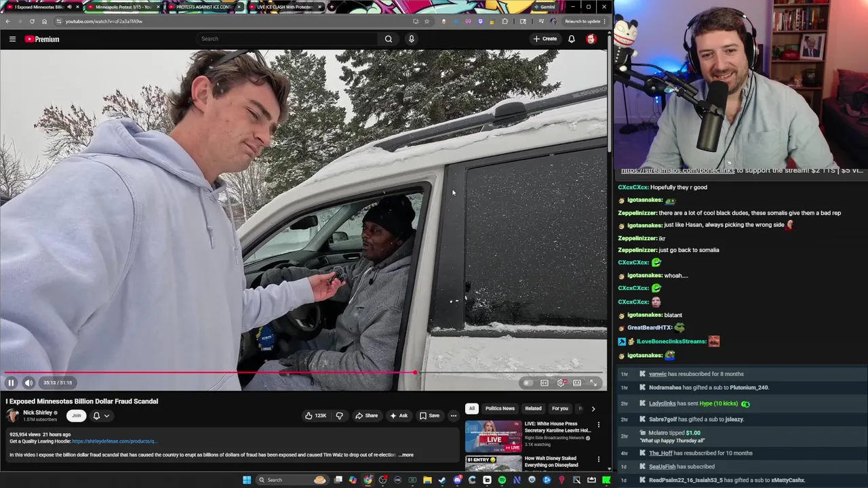Open browser three-dot menu

[604, 21]
